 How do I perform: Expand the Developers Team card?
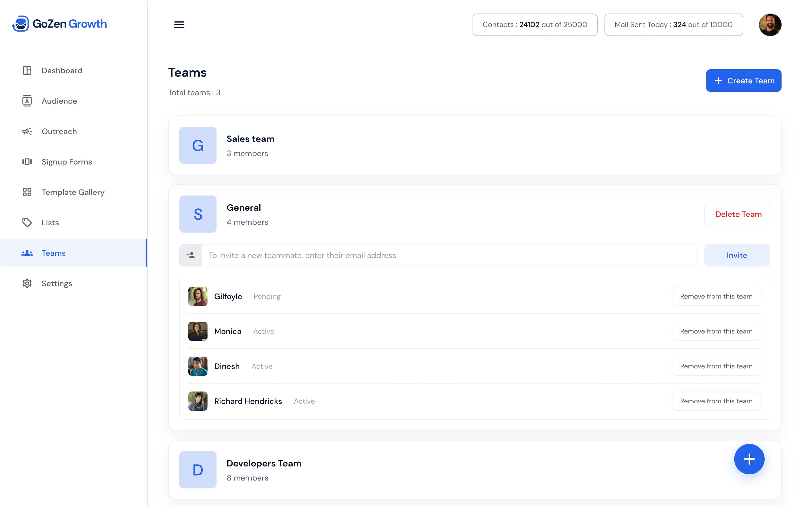[x=436, y=470]
